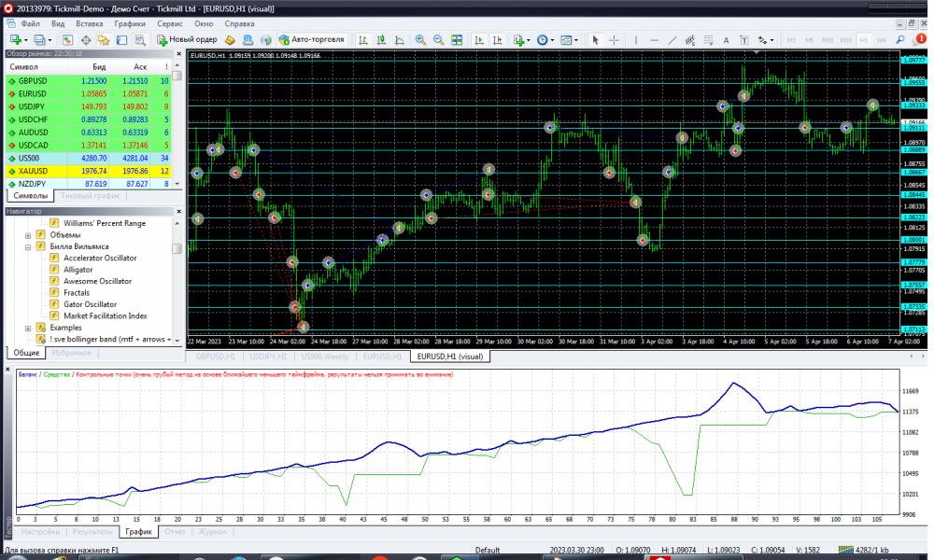Open the search magnifier in the toolbar
This screenshot has width=934, height=560.
[900, 40]
